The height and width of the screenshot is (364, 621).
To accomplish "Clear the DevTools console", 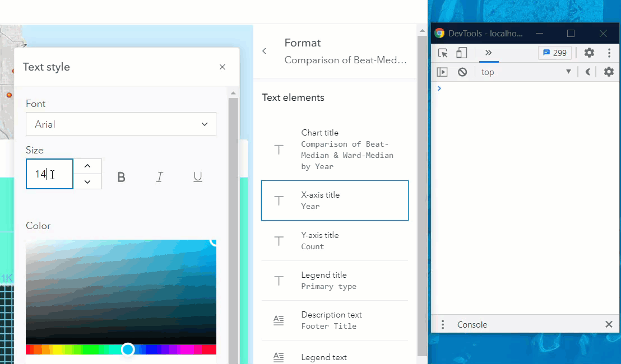I will (462, 72).
